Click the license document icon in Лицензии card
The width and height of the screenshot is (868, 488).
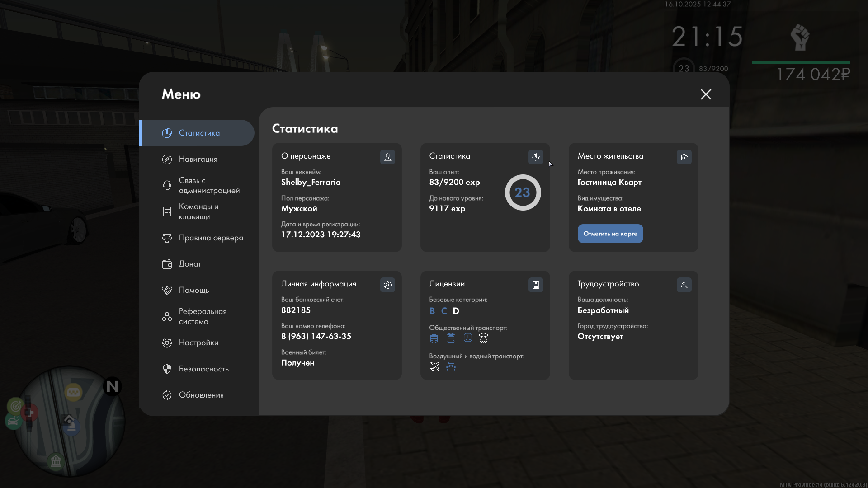(x=536, y=285)
